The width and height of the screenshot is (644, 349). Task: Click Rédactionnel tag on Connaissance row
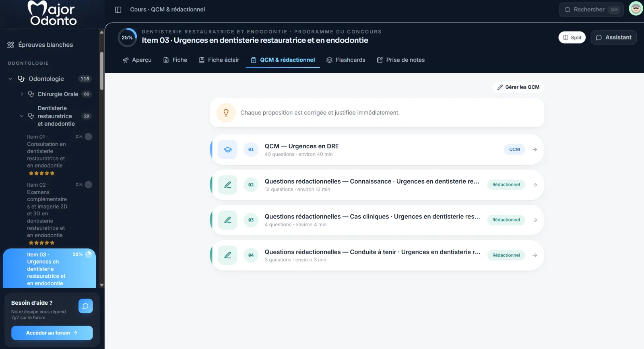click(506, 185)
